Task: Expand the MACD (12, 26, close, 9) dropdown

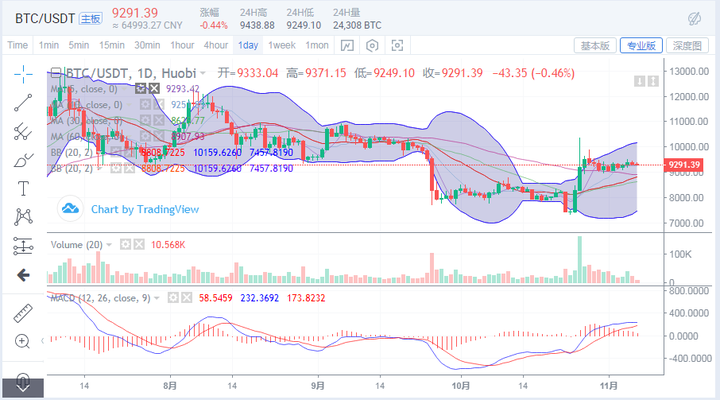Action: pyautogui.click(x=157, y=299)
